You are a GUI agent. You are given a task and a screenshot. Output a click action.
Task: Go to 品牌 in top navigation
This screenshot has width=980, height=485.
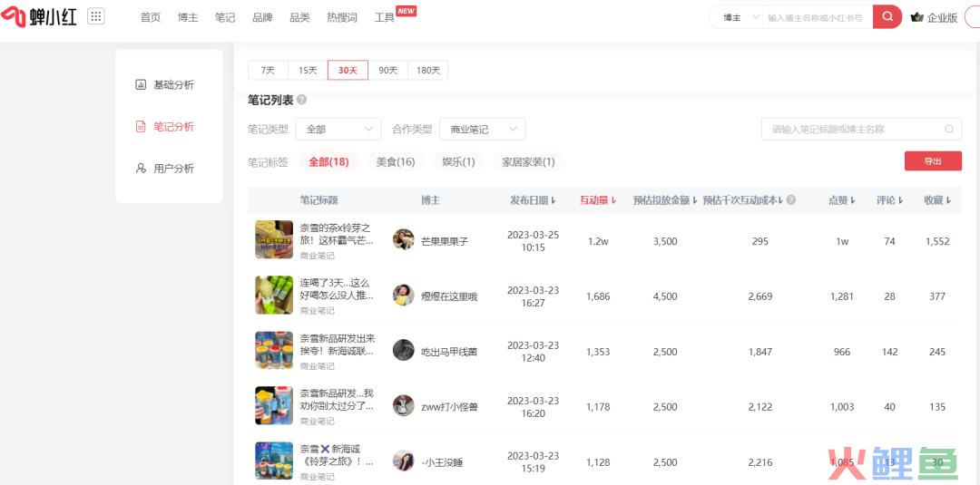click(x=262, y=17)
